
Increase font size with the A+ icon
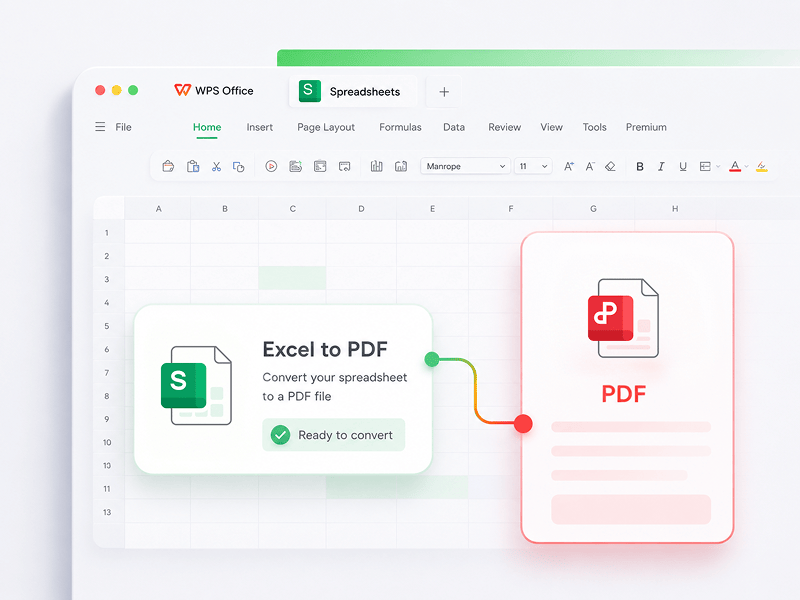click(x=568, y=166)
